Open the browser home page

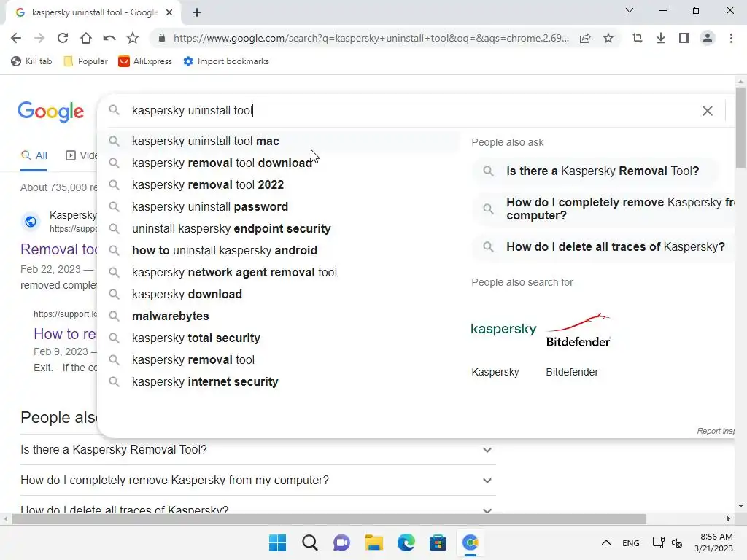pyautogui.click(x=86, y=38)
